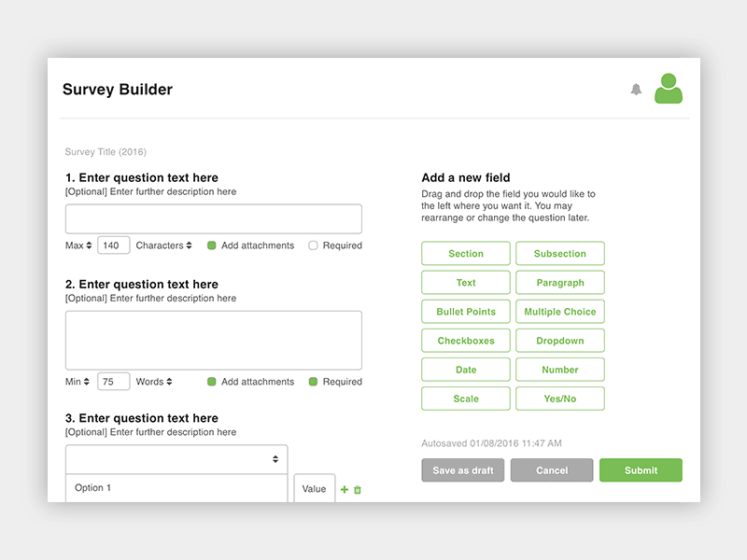Open the Words unit dropdown
747x560 pixels.
coord(154,382)
